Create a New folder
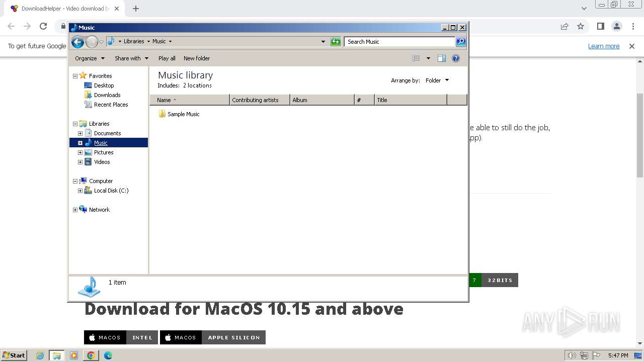Viewport: 644px width, 362px height. (197, 58)
